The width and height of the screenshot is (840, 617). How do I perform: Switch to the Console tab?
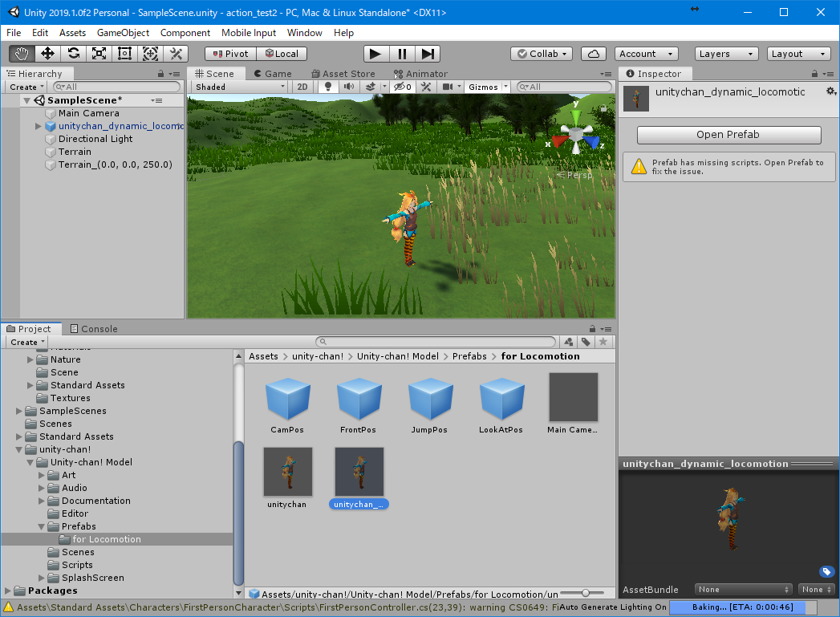[94, 329]
